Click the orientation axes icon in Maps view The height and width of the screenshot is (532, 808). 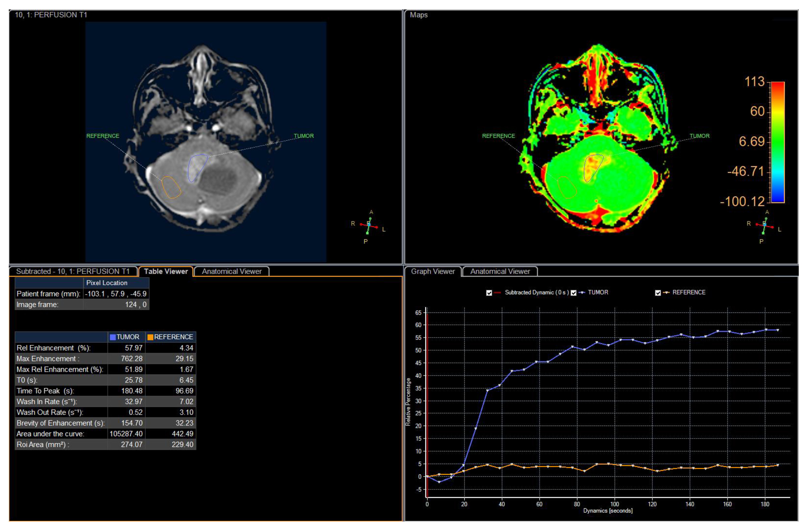click(764, 225)
